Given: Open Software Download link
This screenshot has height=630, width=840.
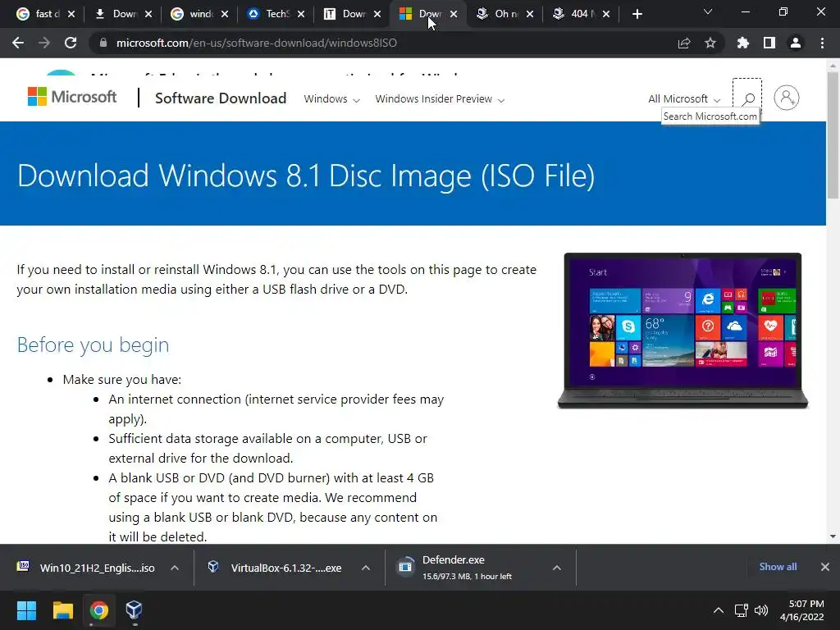Looking at the screenshot, I should coord(221,98).
